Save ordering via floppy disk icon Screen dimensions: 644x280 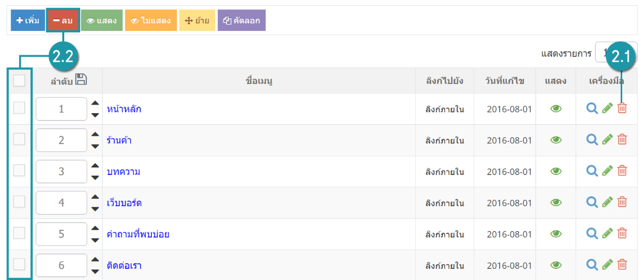click(x=81, y=80)
